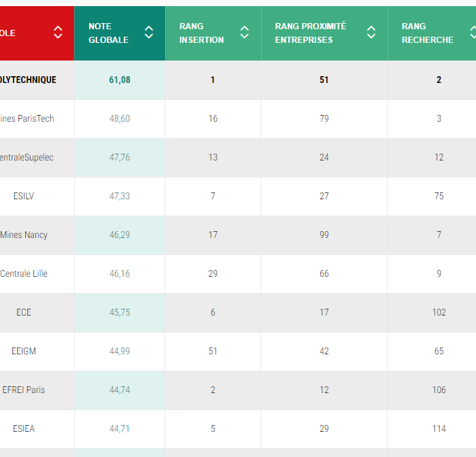Viewport: 476px width, 457px height.
Task: Select the Mines Nancy school name
Action: click(24, 235)
